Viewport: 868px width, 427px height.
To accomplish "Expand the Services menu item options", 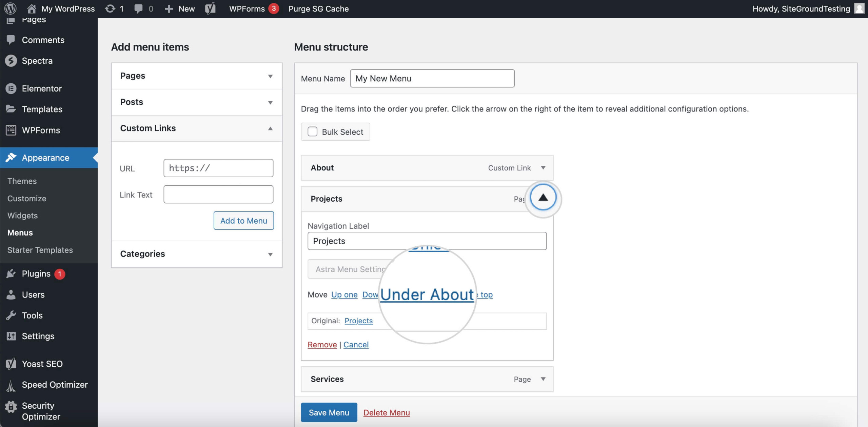I will click(x=543, y=379).
